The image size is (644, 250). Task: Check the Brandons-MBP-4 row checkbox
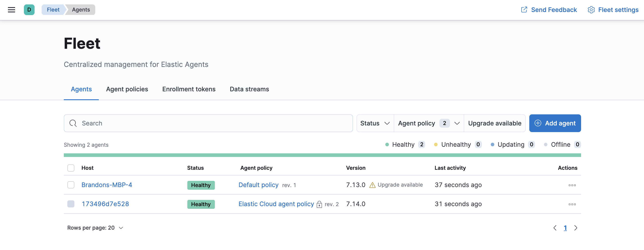pos(71,185)
